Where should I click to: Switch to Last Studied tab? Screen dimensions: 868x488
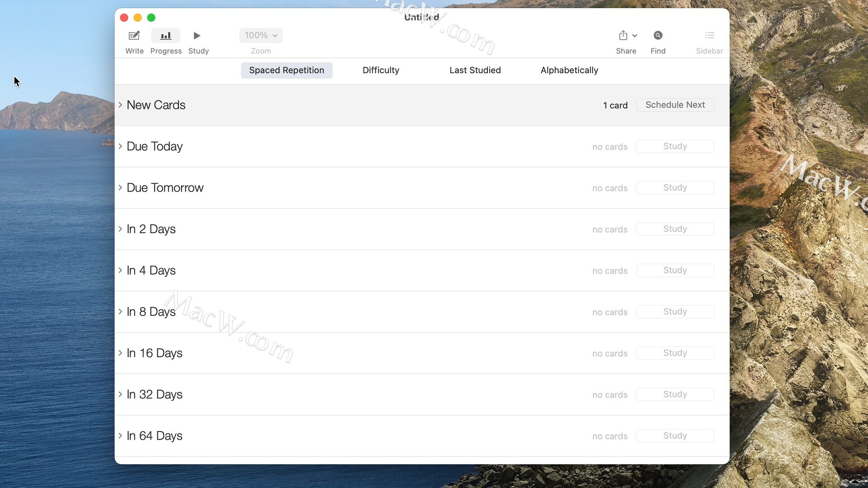point(475,70)
